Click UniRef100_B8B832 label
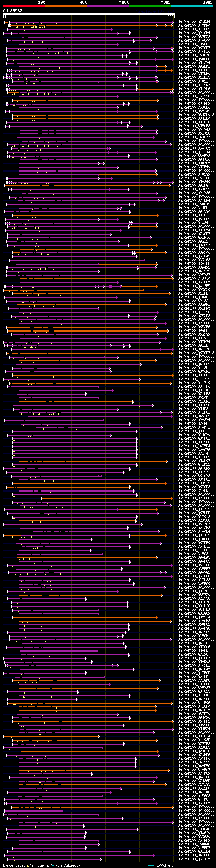 (194, 215)
